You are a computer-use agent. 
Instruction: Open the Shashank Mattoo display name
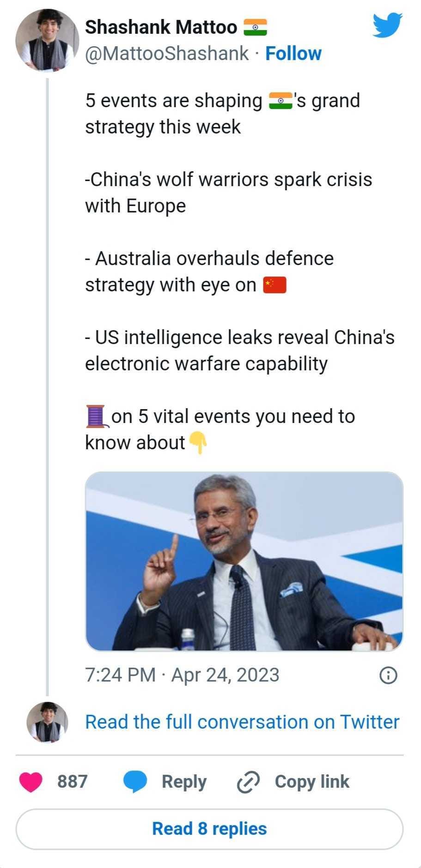[x=161, y=27]
